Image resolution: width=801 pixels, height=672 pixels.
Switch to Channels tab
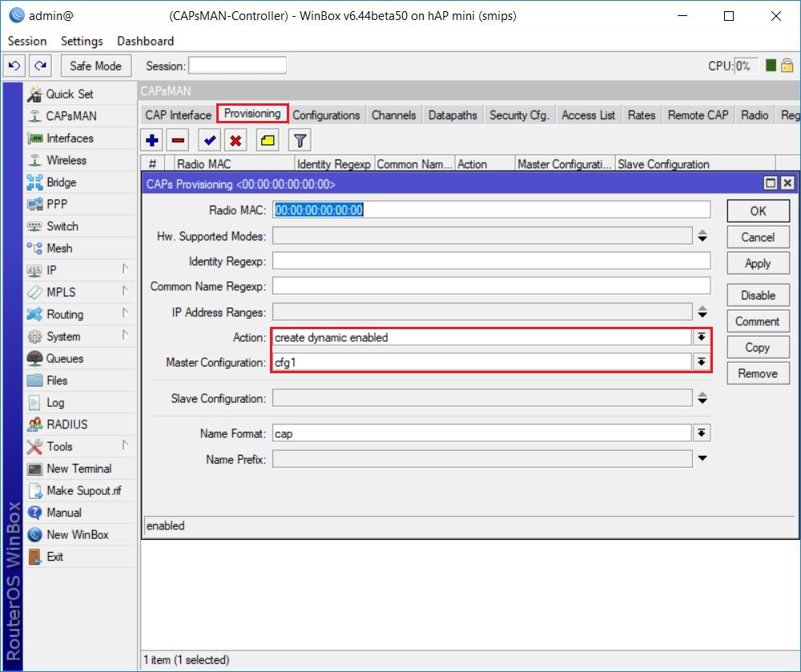click(394, 115)
